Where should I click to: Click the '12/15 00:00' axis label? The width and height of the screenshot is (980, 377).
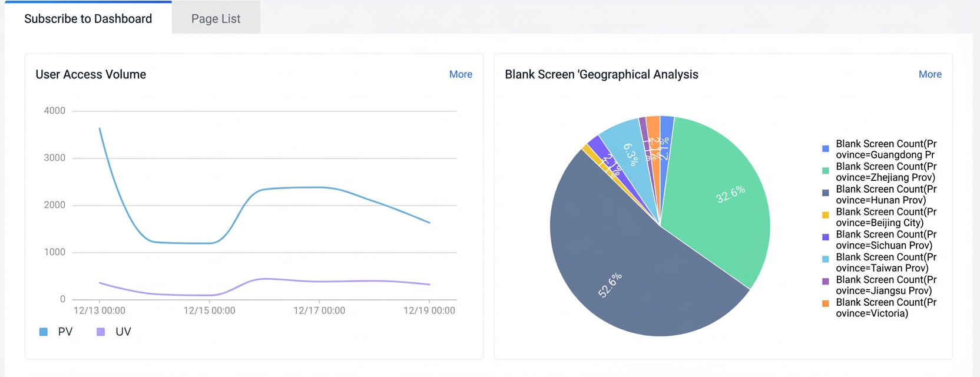[x=209, y=310]
